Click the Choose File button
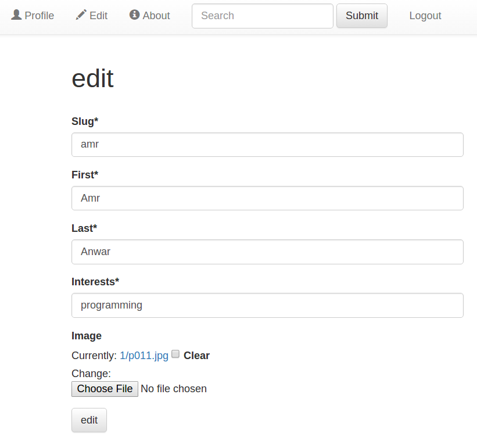This screenshot has width=477, height=448. click(x=105, y=389)
